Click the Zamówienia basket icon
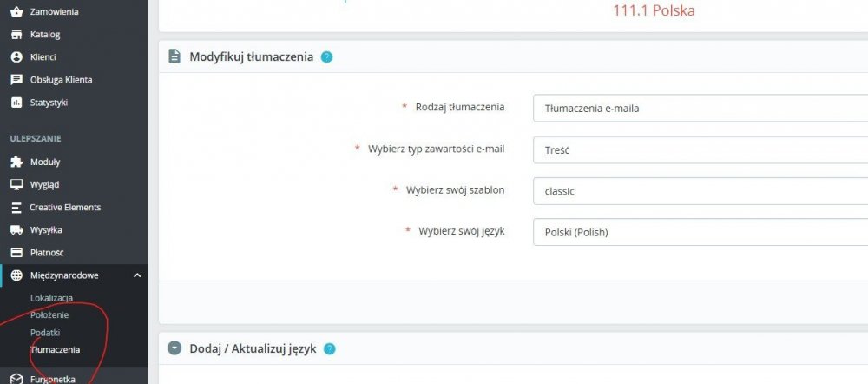This screenshot has height=384, width=868. click(x=16, y=12)
